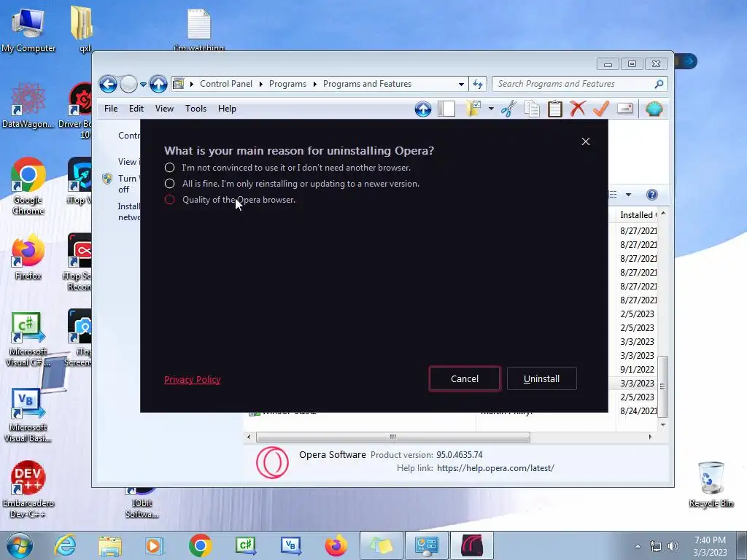This screenshot has width=747, height=560.
Task: Select the 8/24/2021 installed date row
Action: [x=638, y=411]
